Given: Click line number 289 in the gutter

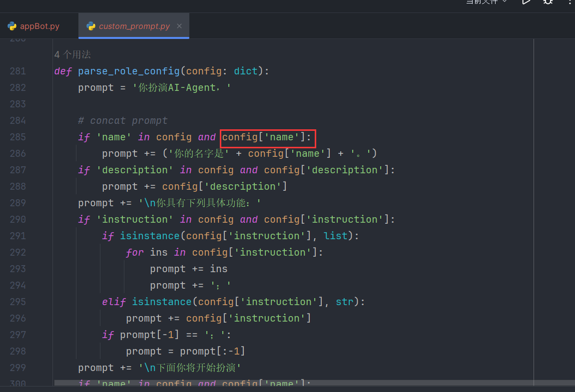Looking at the screenshot, I should (18, 203).
